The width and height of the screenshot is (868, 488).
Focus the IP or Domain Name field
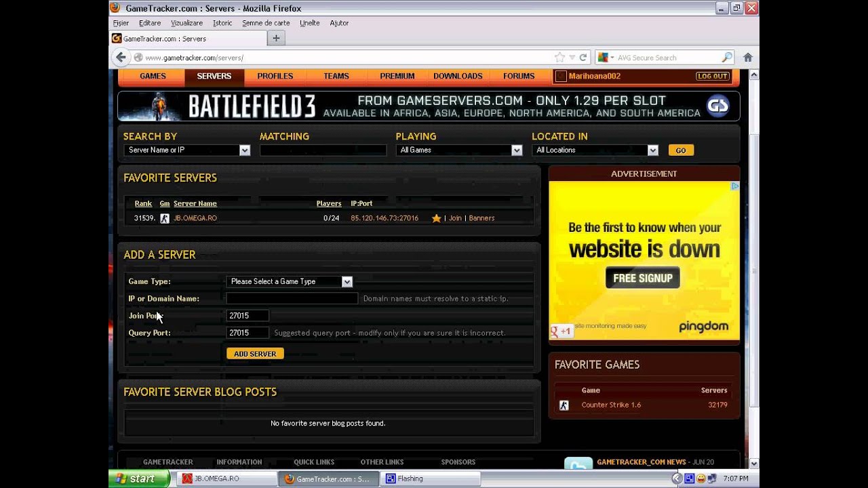coord(292,298)
